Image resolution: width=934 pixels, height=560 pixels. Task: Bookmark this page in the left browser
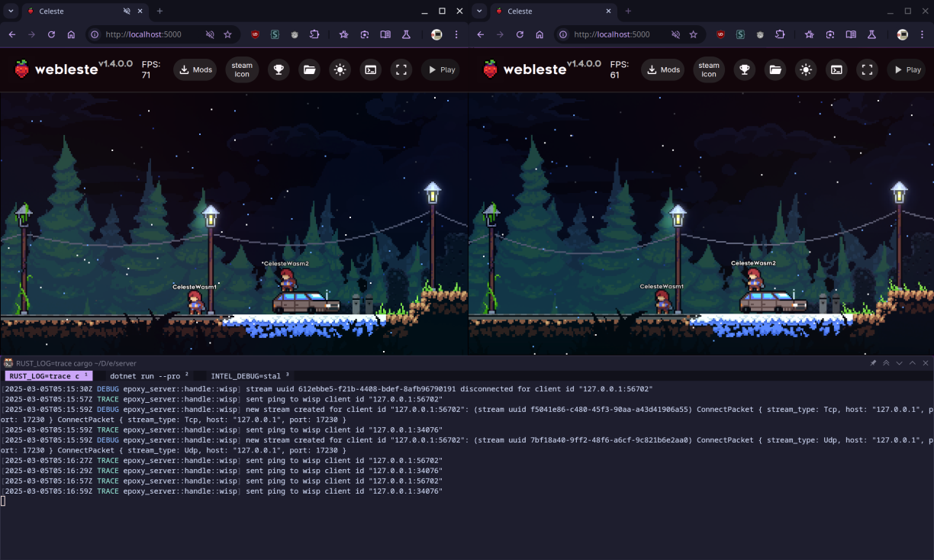point(227,34)
